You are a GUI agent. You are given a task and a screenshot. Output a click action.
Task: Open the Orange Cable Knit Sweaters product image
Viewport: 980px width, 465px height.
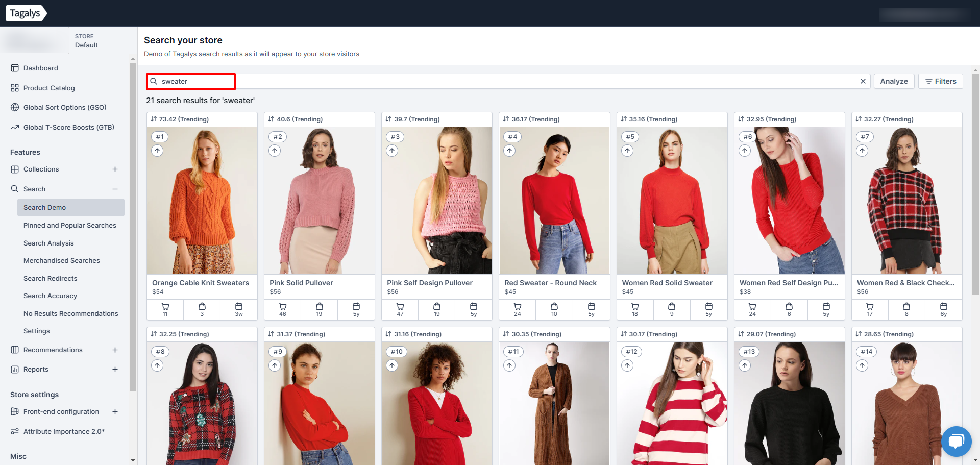[202, 201]
